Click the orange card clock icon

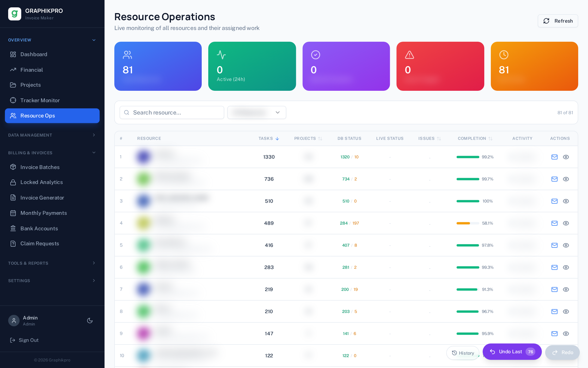(x=504, y=55)
